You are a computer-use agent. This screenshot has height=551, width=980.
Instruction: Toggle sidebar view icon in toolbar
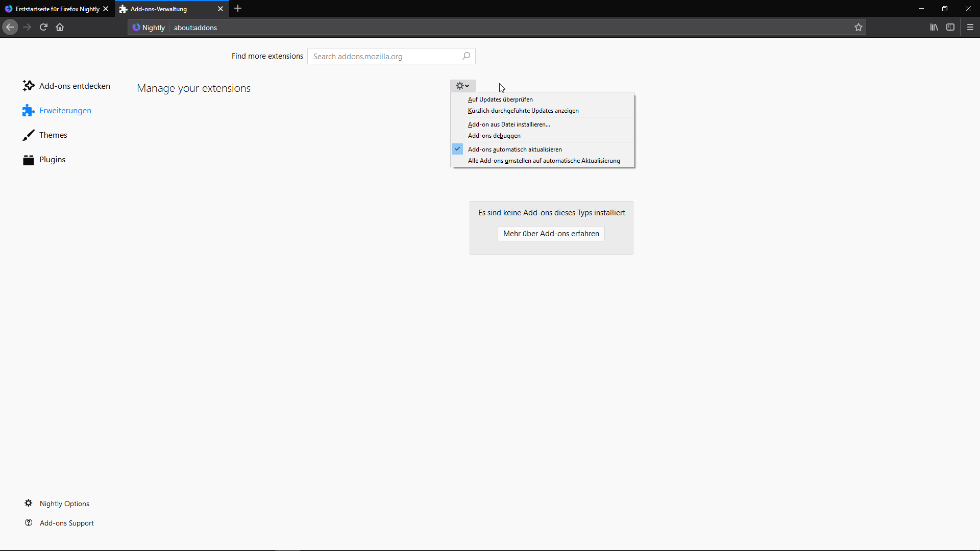(x=950, y=28)
